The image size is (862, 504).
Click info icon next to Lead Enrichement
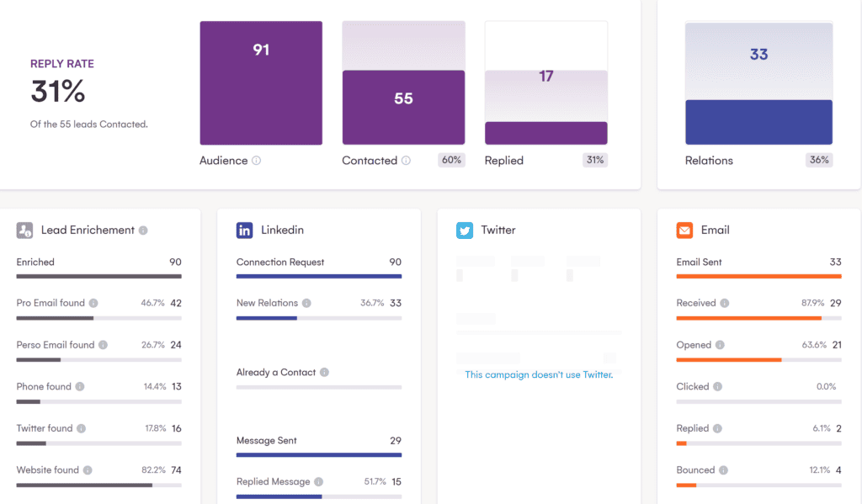(x=143, y=231)
